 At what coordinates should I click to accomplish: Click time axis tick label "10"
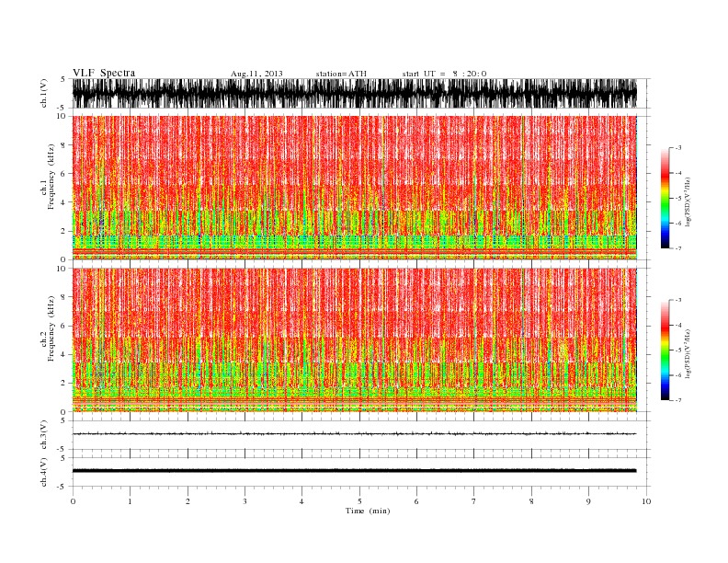click(x=646, y=501)
